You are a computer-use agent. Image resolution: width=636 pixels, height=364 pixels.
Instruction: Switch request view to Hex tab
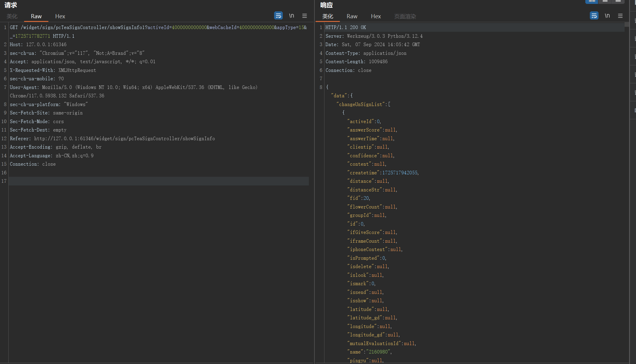click(60, 16)
